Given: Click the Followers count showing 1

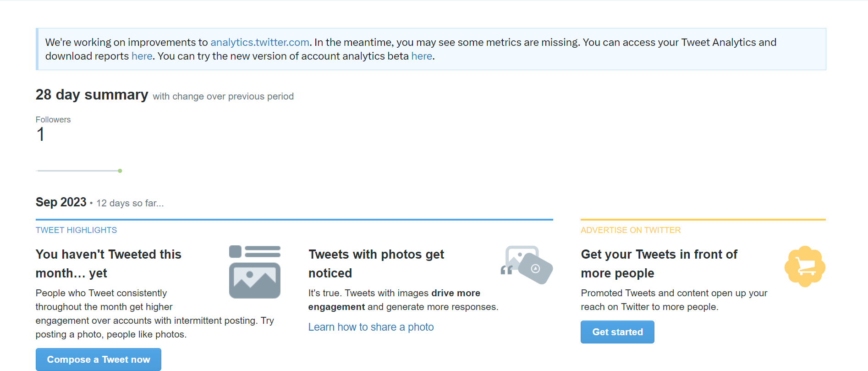Looking at the screenshot, I should tap(40, 134).
